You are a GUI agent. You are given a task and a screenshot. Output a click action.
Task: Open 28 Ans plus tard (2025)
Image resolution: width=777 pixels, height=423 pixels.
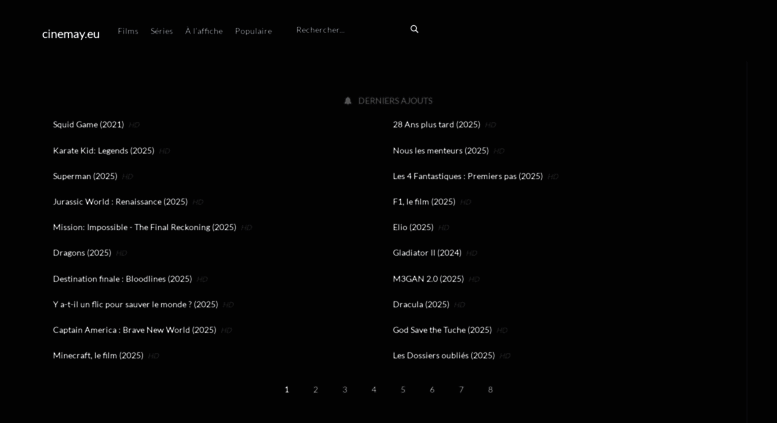tap(436, 125)
